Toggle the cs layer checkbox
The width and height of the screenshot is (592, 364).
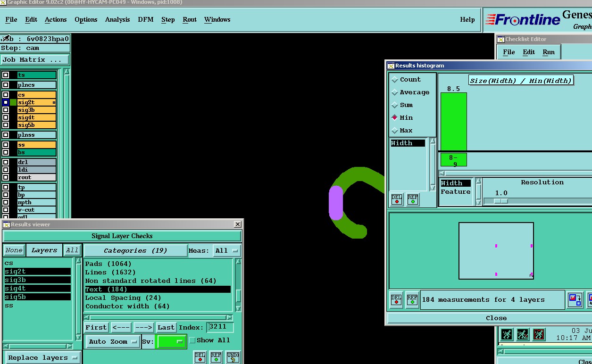pos(6,95)
